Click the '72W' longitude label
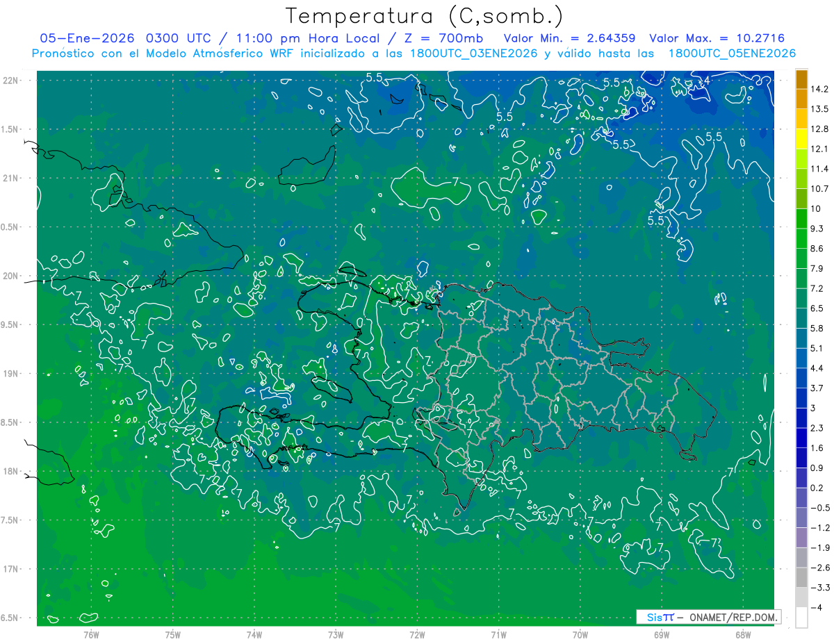Viewport: 834px width, 644px height. 417,634
